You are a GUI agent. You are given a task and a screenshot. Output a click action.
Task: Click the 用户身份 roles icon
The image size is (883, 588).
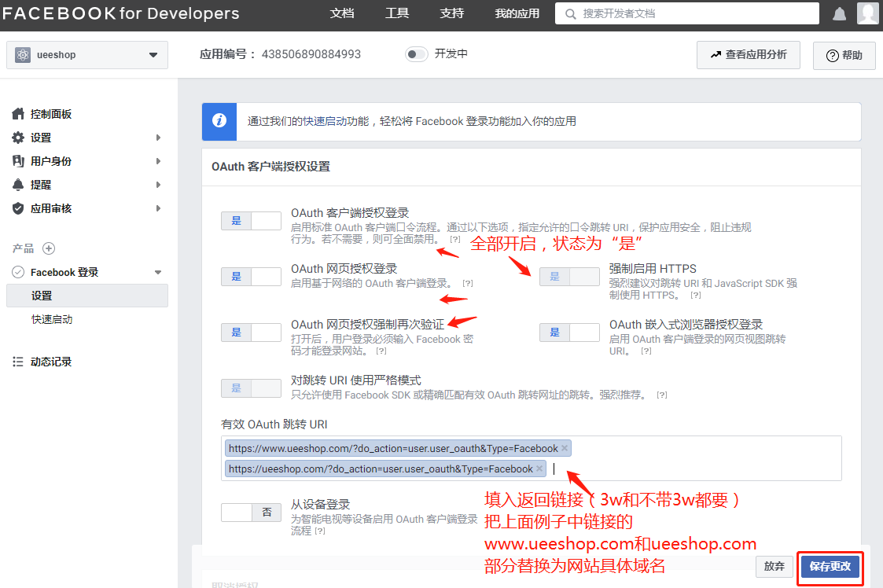18,161
